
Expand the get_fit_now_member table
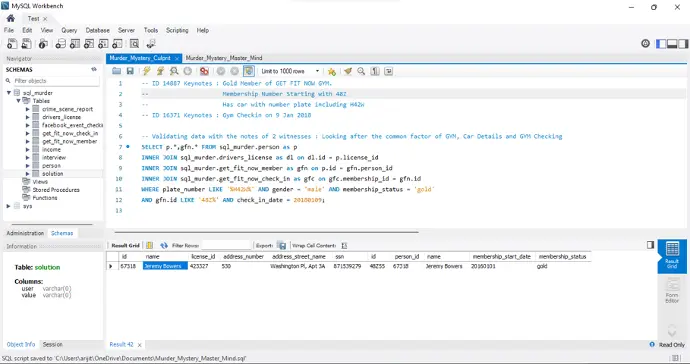pos(28,141)
